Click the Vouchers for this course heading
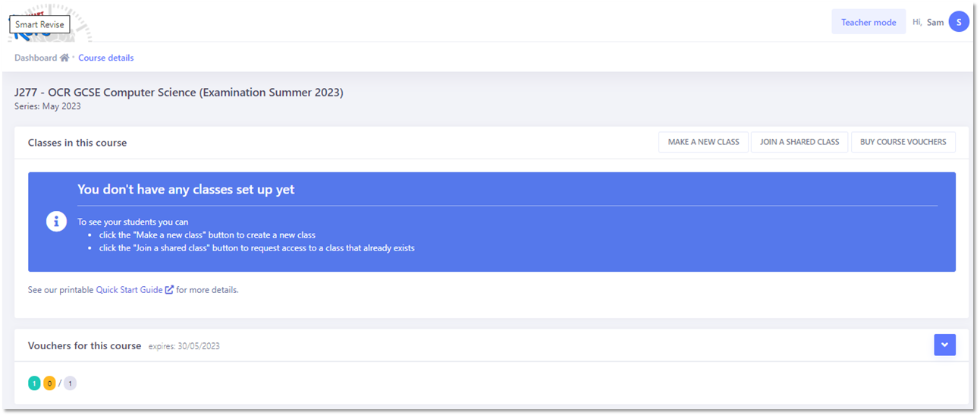 (84, 345)
